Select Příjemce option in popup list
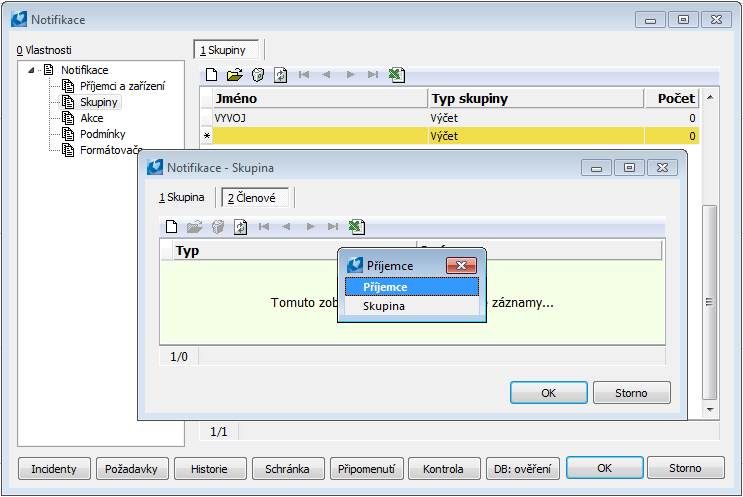Viewport: 743px width, 497px height. tap(412, 287)
